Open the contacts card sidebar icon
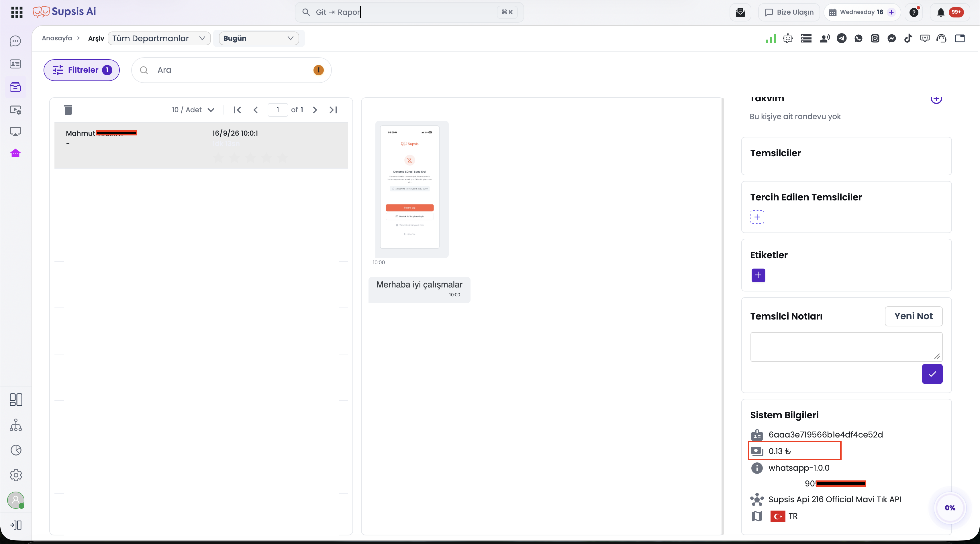 tap(15, 64)
